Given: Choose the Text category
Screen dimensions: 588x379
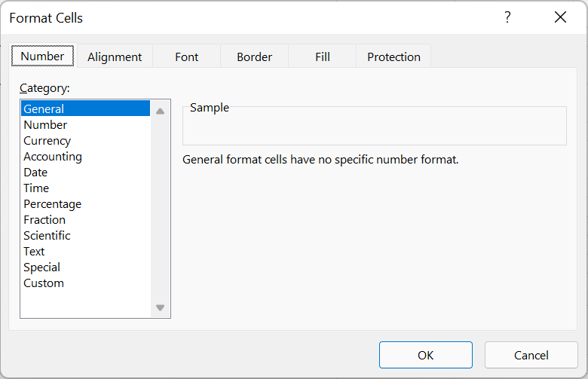Looking at the screenshot, I should 85,251.
